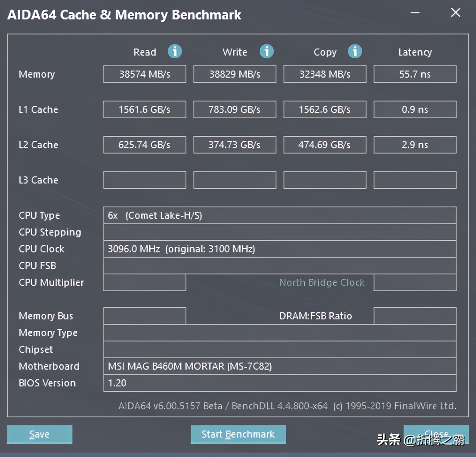
Task: Select the Memory Write value 38829 MB/s
Action: tap(234, 74)
